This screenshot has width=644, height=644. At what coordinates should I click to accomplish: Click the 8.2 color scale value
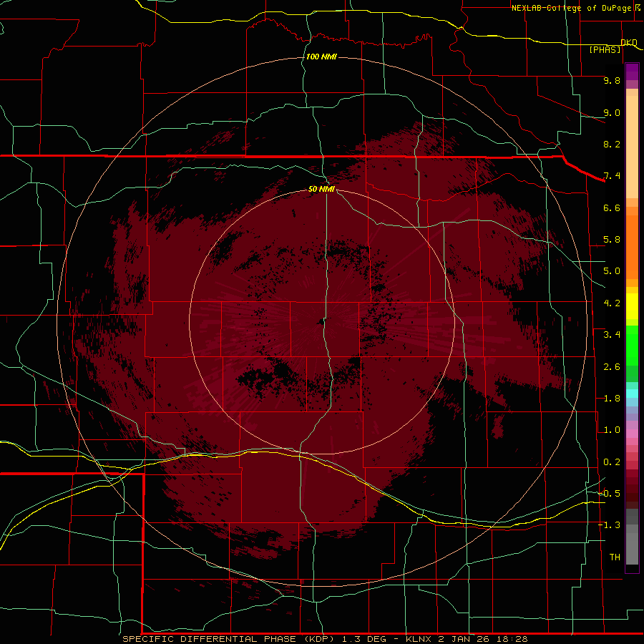(612, 144)
